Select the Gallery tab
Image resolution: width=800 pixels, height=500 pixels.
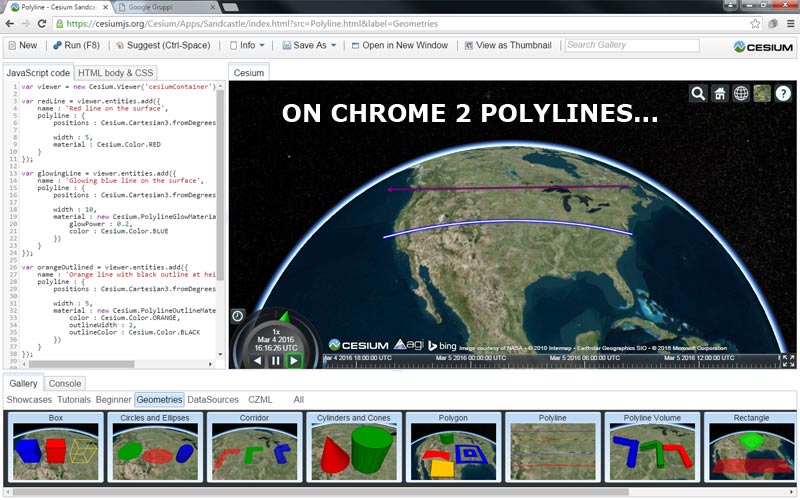(x=23, y=383)
